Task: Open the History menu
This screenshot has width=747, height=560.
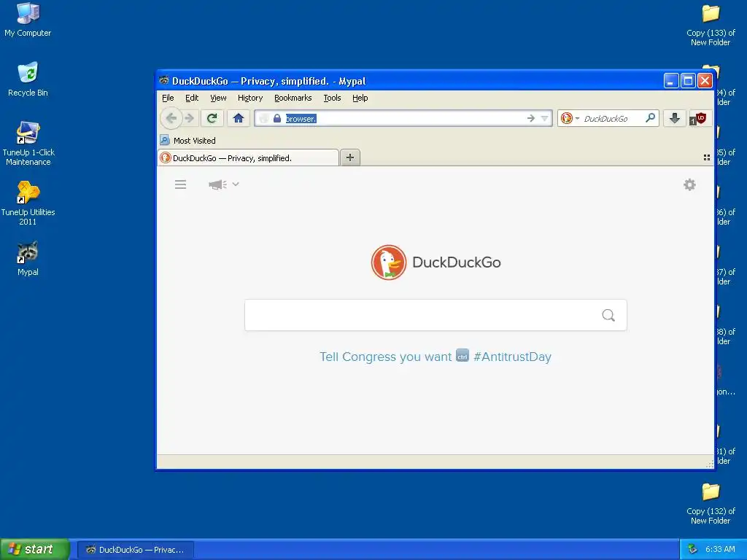Action: (250, 98)
